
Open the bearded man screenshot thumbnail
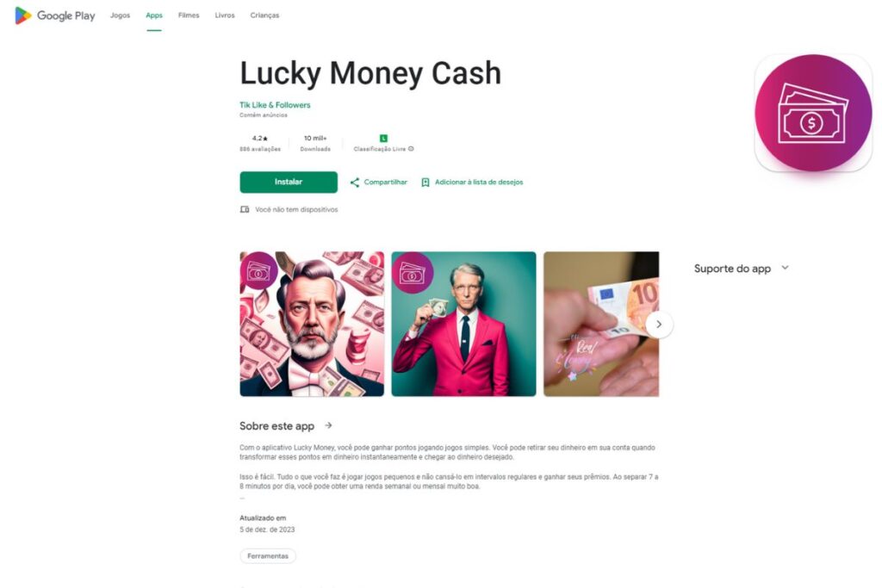pyautogui.click(x=312, y=324)
